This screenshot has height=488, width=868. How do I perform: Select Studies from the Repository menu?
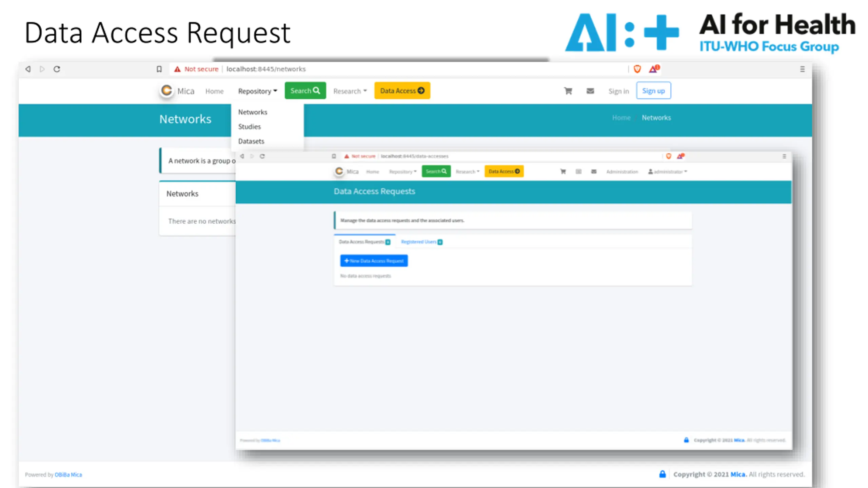point(249,127)
